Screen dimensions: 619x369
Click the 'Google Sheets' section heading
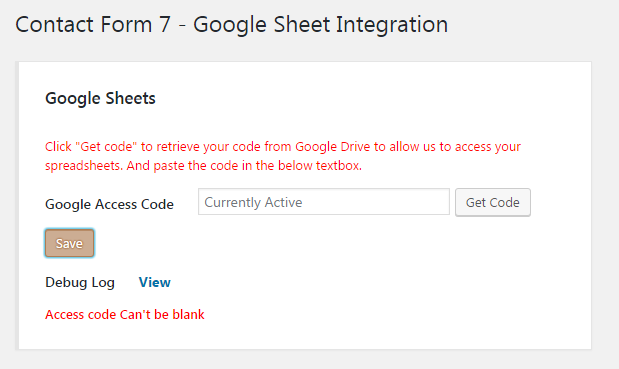[x=100, y=98]
